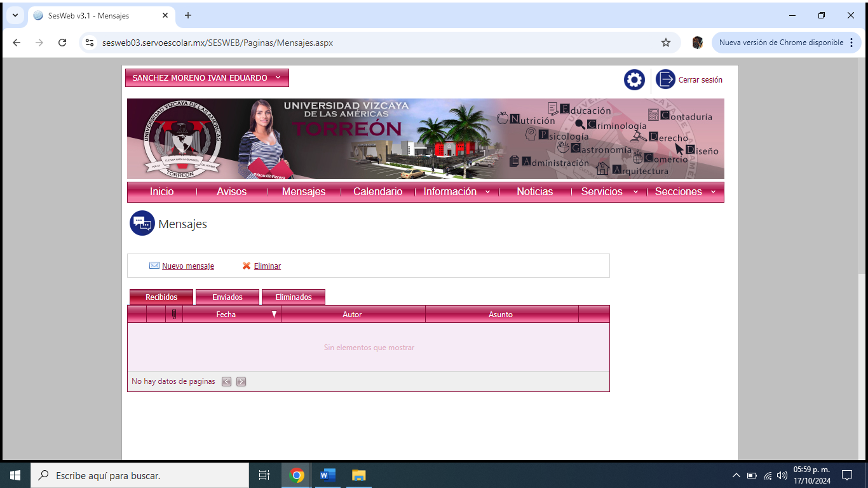Bookmark page with the star icon
The height and width of the screenshot is (488, 868).
tap(666, 43)
